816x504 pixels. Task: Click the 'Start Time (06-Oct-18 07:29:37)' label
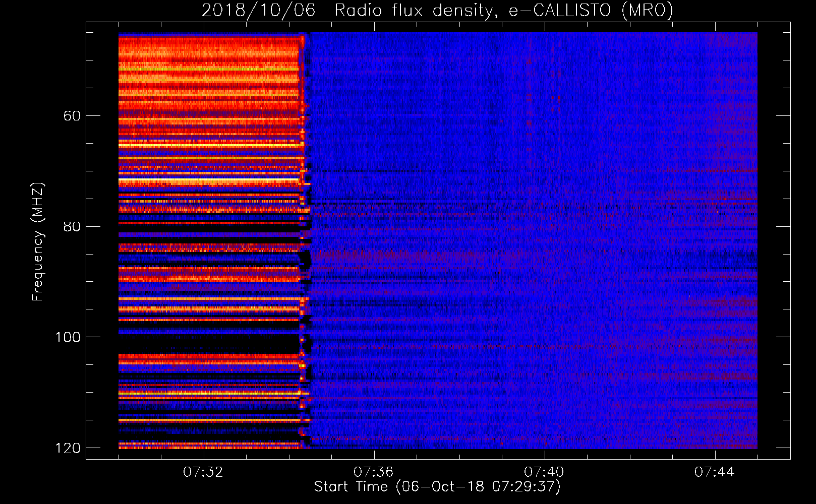pos(437,487)
